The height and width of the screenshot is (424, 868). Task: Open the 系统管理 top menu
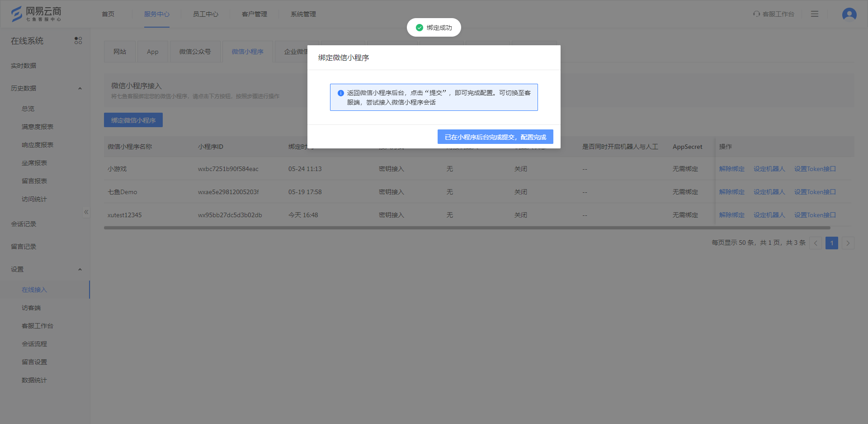click(x=303, y=14)
